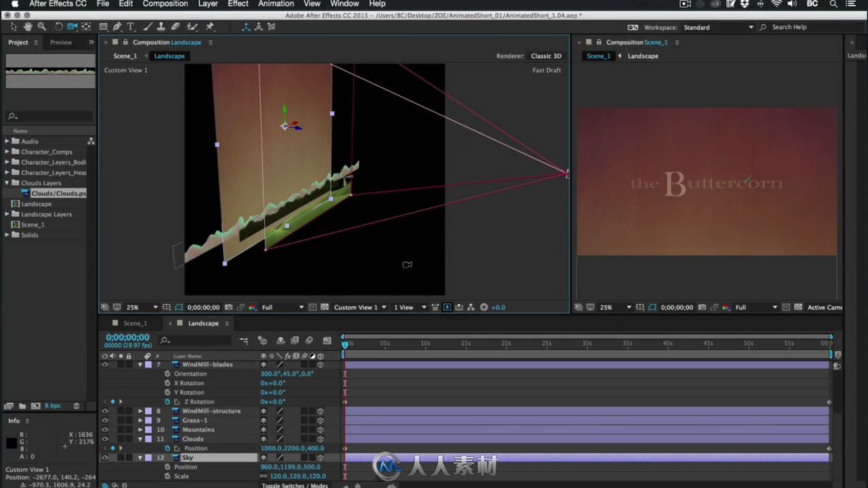868x488 pixels.
Task: Open the Animation menu
Action: tap(276, 4)
